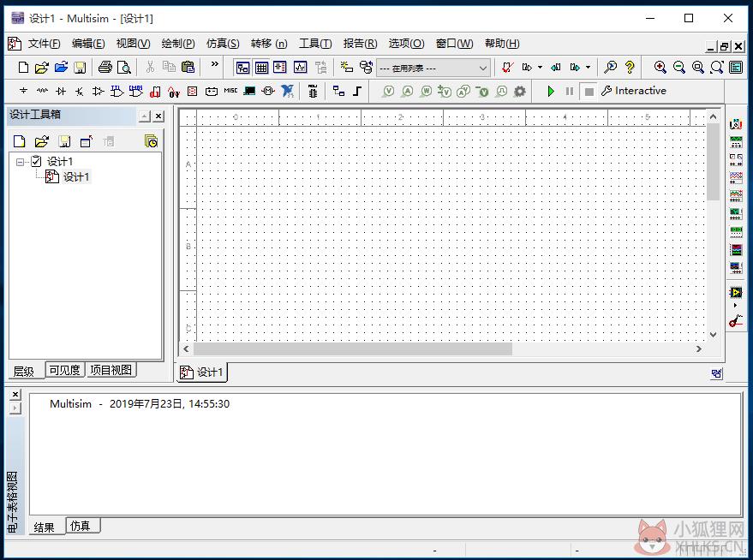753x560 pixels.
Task: Select the 设计1 child schematic in tree
Action: [x=76, y=177]
